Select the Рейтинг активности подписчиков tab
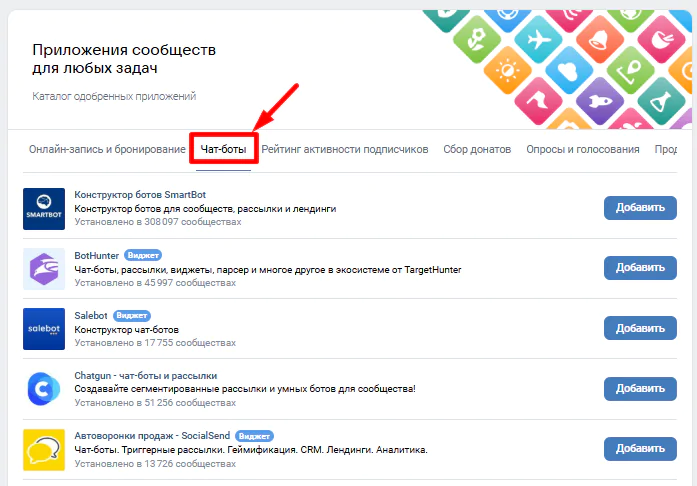 345,149
